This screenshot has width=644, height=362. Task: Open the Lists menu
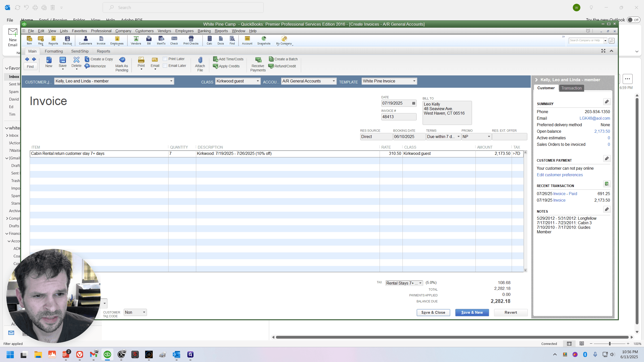[x=64, y=31]
